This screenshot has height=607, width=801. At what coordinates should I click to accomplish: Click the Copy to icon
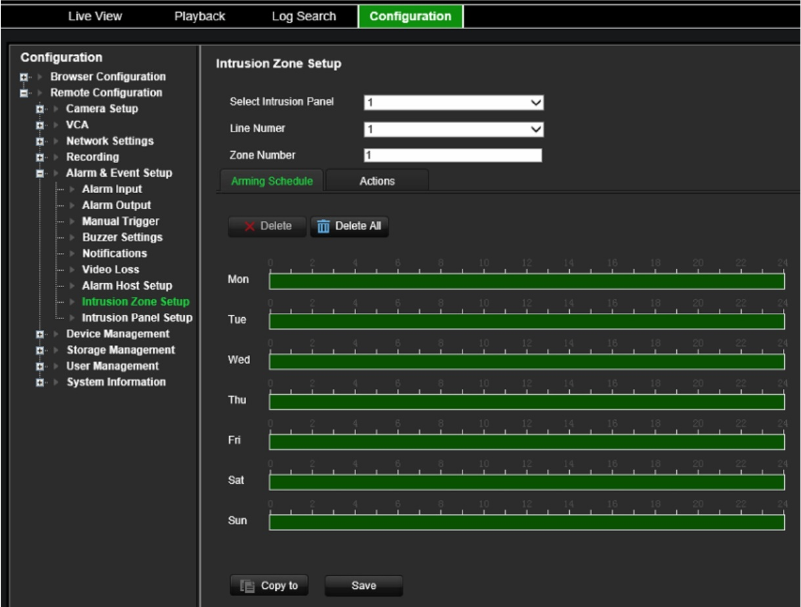tap(246, 586)
